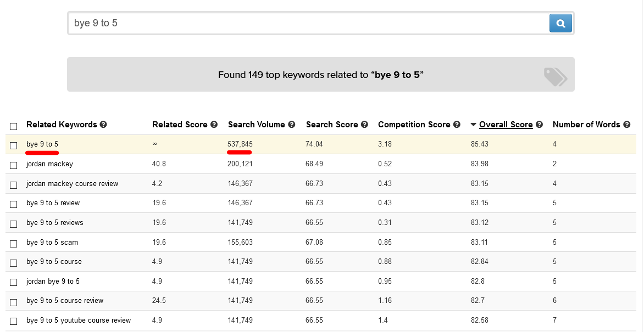Image resolution: width=644 pixels, height=332 pixels.
Task: Toggle the select-all checkbox in header
Action: [14, 126]
